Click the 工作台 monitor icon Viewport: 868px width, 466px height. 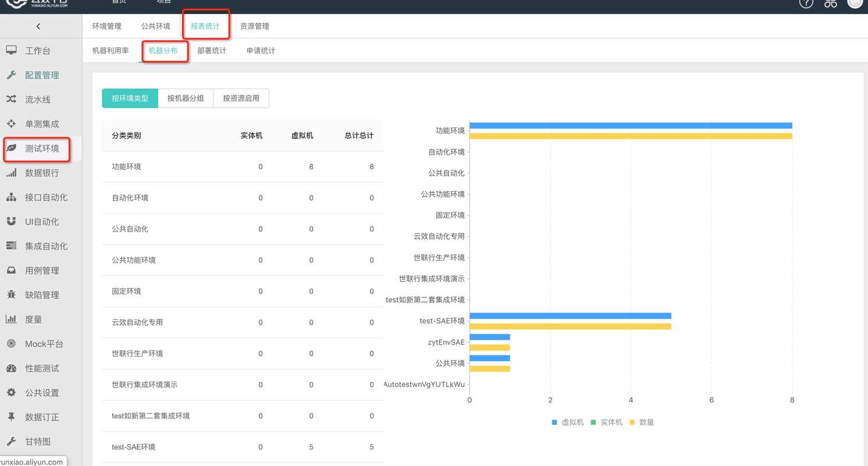point(11,50)
